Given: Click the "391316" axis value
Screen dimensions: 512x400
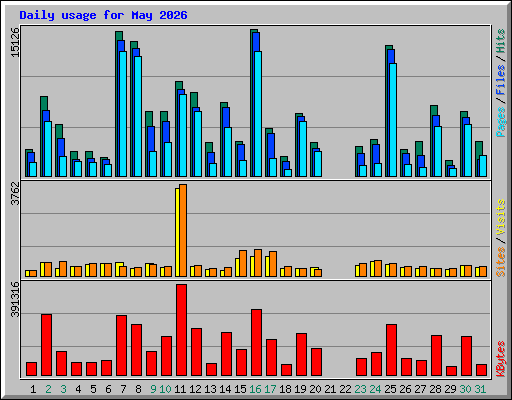Looking at the screenshot, I should point(15,299).
